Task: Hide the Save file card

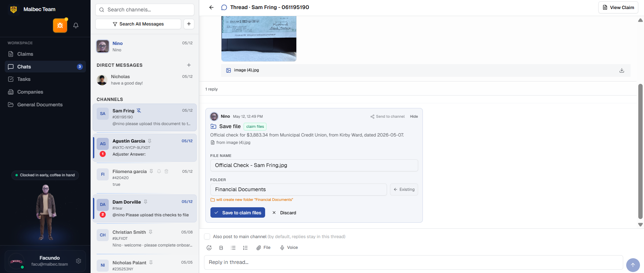Action: point(414,117)
